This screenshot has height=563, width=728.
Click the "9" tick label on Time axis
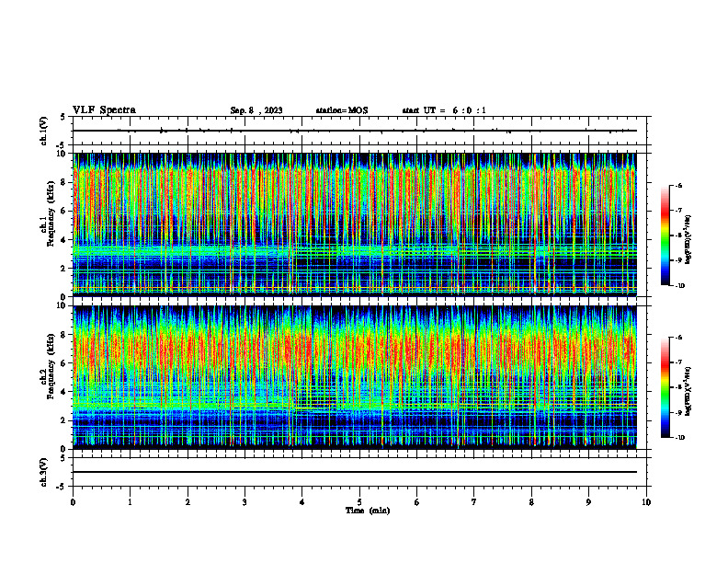tap(588, 502)
